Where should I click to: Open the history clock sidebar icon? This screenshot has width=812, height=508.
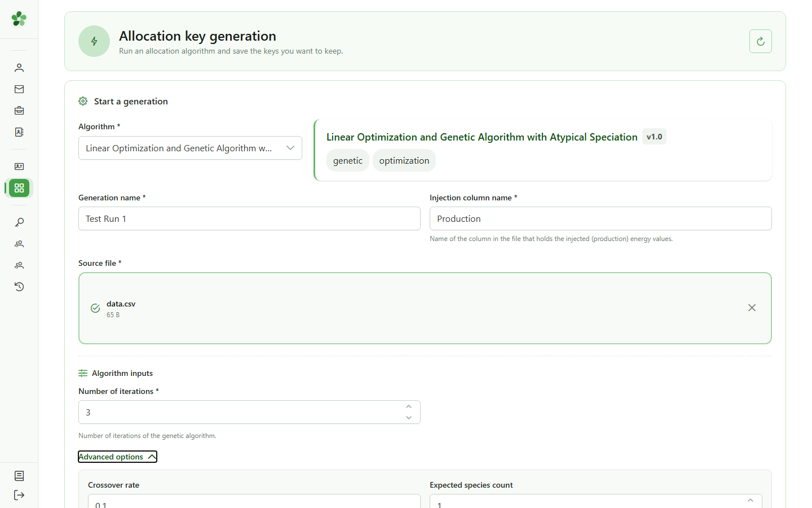19,287
